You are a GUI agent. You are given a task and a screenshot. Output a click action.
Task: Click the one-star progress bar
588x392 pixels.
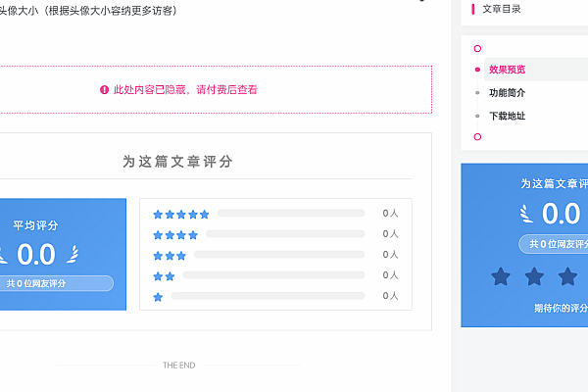pyautogui.click(x=268, y=296)
